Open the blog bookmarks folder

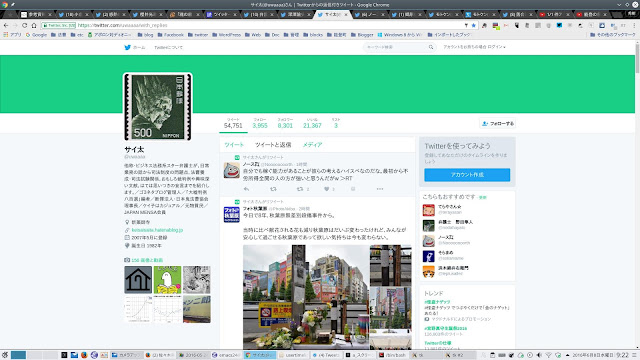145,35
